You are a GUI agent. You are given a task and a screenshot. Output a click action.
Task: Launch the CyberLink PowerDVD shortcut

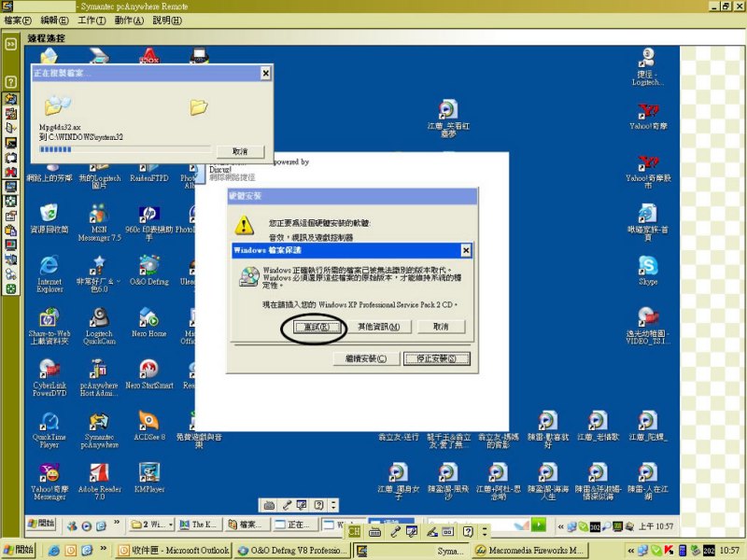click(49, 378)
